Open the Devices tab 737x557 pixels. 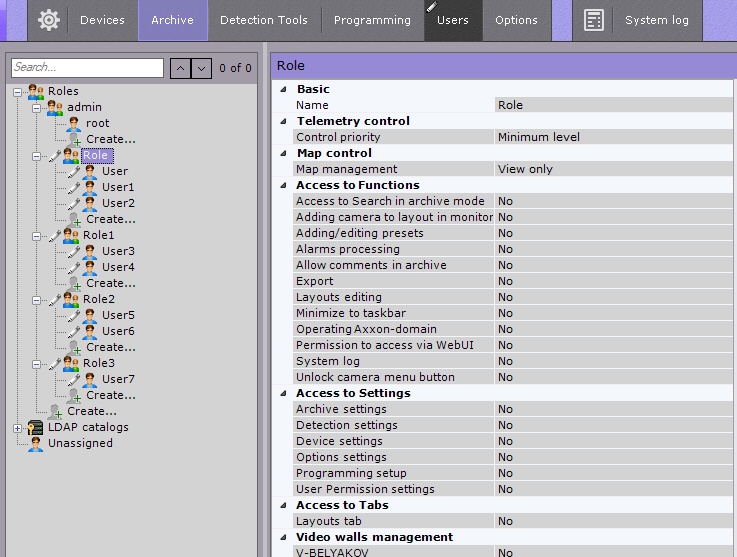pyautogui.click(x=102, y=20)
